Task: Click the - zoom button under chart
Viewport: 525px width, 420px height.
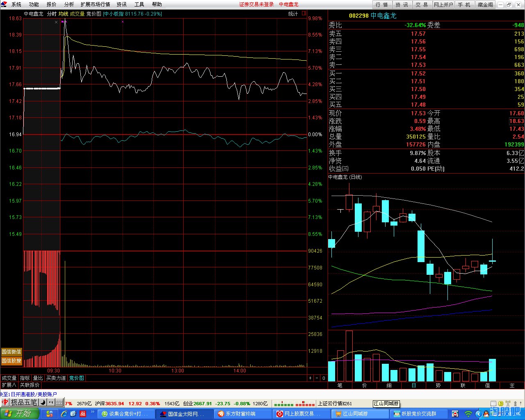Action: tap(317, 378)
